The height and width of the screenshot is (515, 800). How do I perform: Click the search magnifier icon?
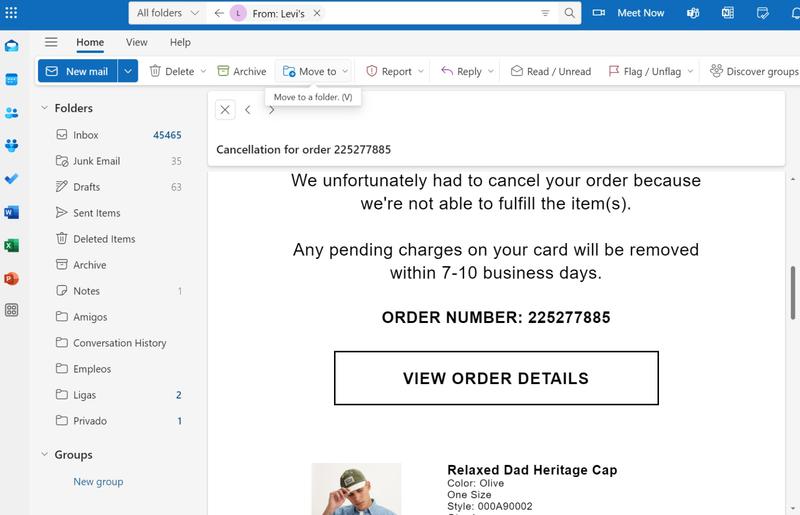tap(570, 13)
